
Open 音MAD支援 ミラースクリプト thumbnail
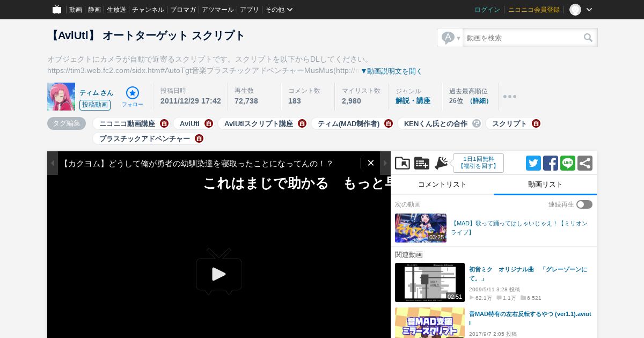pyautogui.click(x=430, y=322)
